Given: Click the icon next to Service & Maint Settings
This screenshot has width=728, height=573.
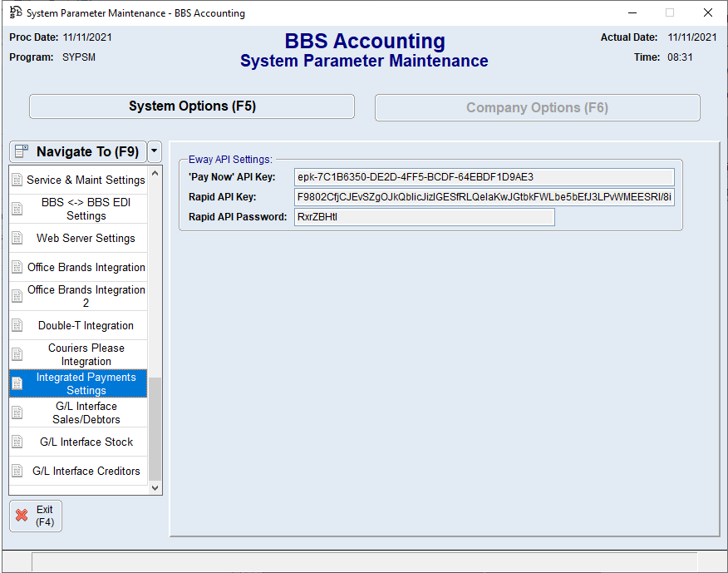Looking at the screenshot, I should [17, 180].
